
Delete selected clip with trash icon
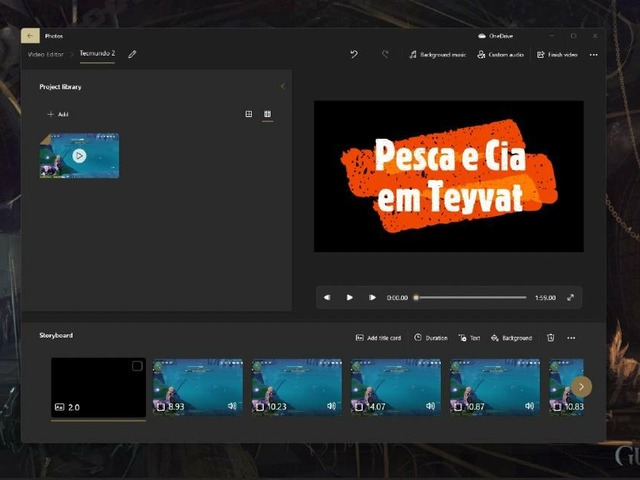point(551,338)
